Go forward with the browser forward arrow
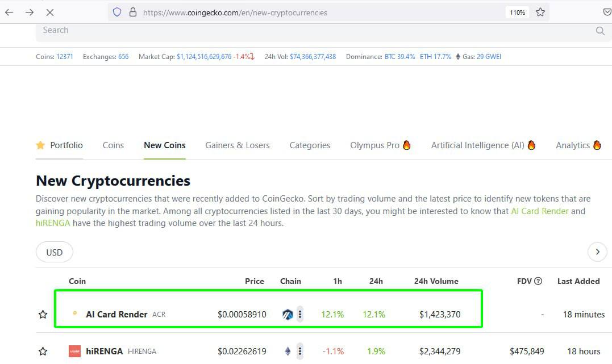Screen dimensions: 612x364 click(30, 12)
